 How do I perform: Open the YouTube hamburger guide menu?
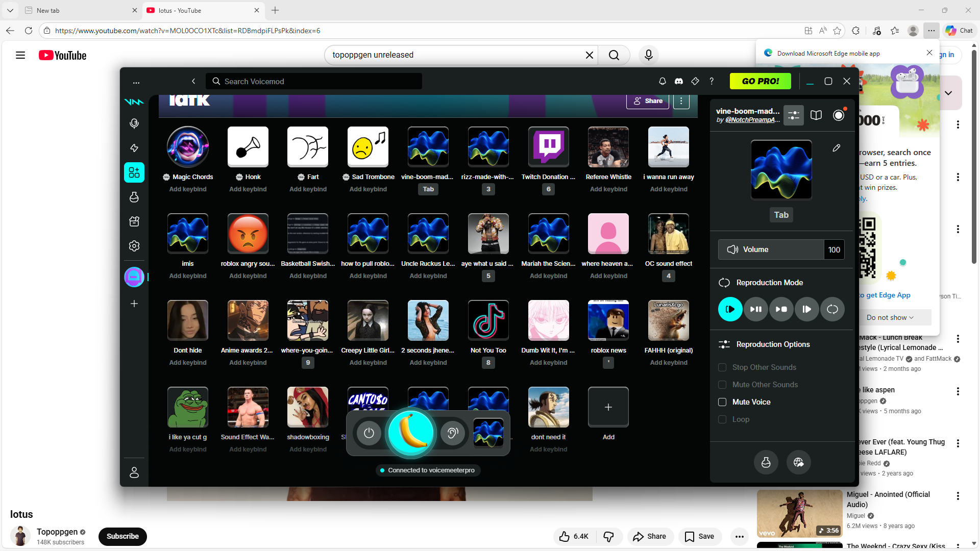point(20,55)
